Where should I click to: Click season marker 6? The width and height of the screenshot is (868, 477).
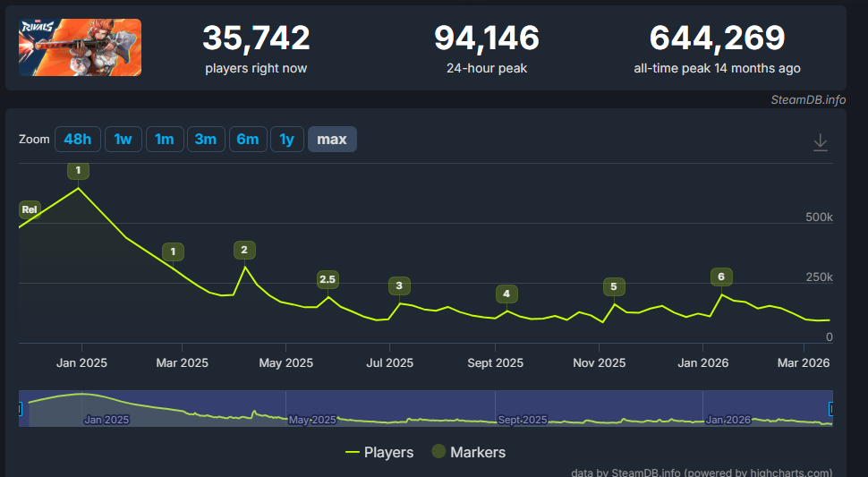(x=721, y=277)
